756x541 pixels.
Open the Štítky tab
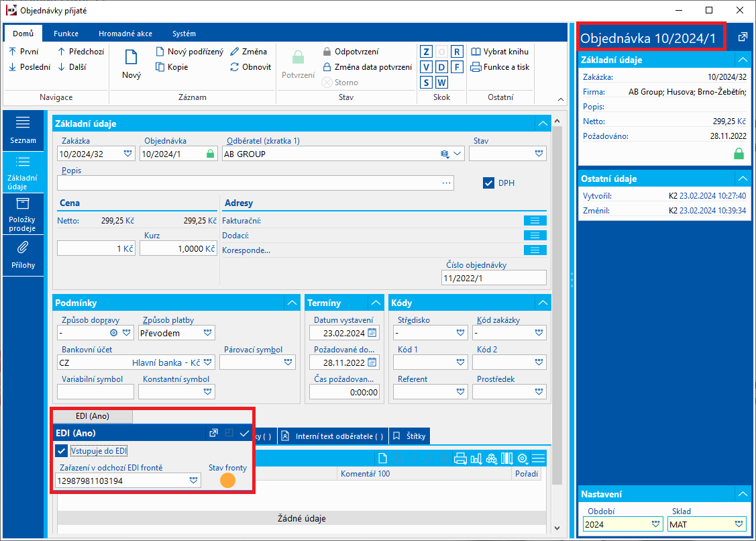[x=409, y=436]
